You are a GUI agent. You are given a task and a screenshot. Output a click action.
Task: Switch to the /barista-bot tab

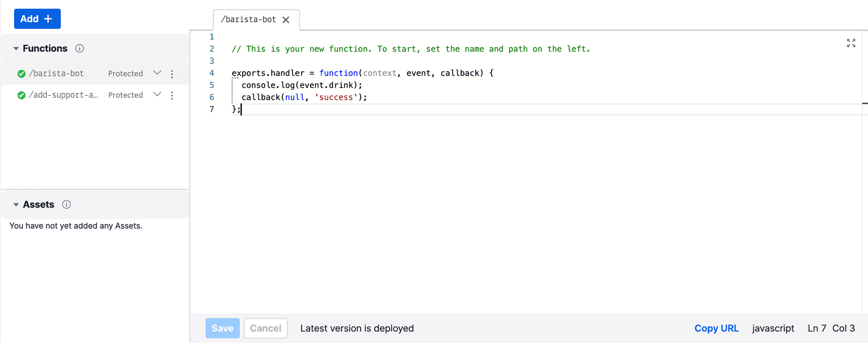(248, 20)
